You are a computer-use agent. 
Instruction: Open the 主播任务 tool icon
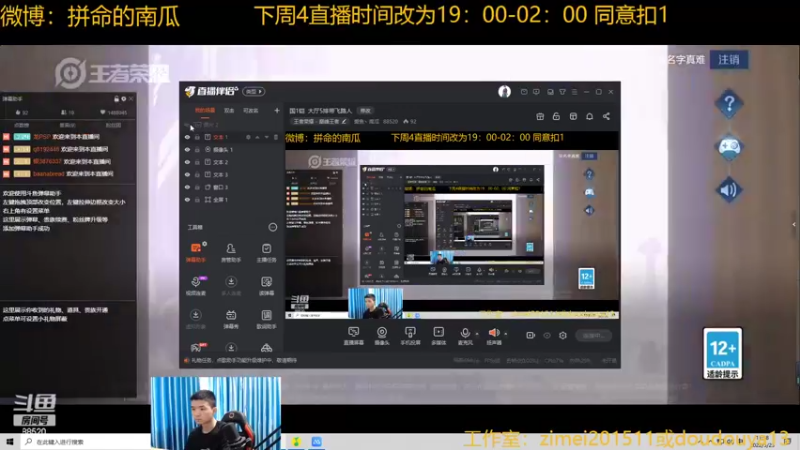pyautogui.click(x=266, y=252)
